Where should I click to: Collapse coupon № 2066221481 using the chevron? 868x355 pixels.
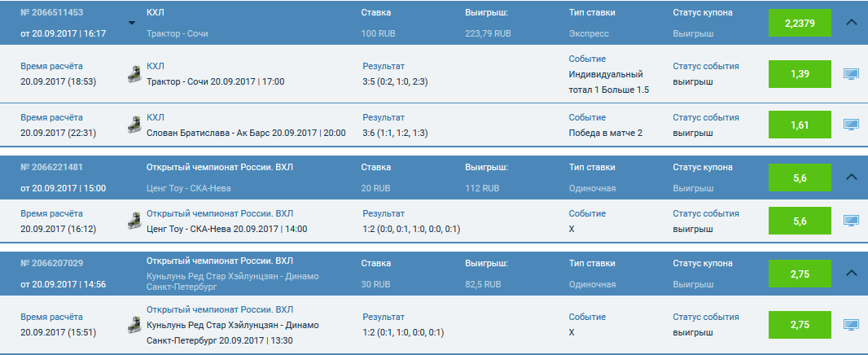[852, 177]
